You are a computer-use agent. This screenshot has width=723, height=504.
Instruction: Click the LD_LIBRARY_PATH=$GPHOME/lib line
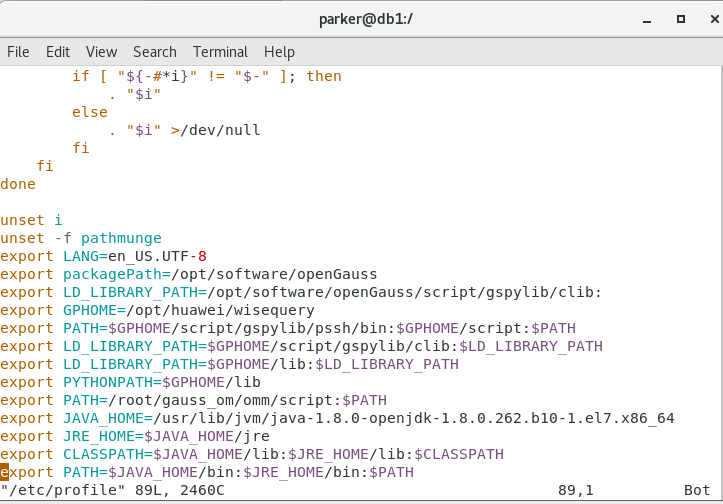[229, 364]
